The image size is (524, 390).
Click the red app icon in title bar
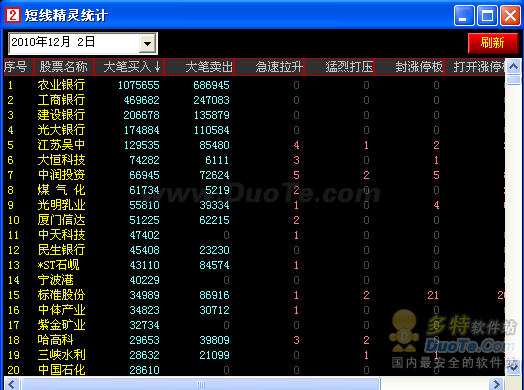pyautogui.click(x=13, y=15)
